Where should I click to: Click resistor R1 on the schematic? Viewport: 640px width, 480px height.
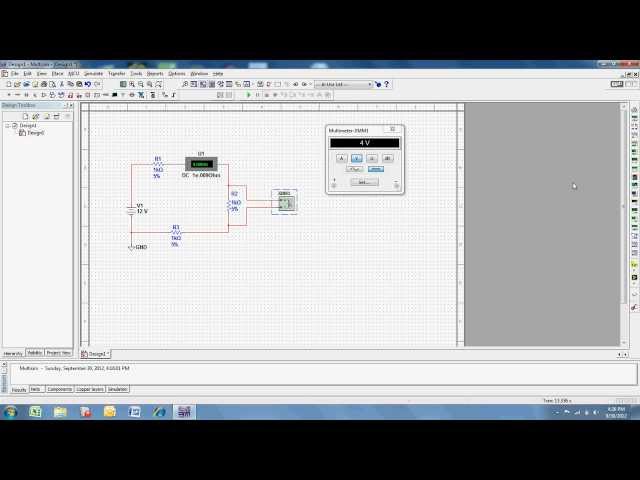tap(158, 164)
